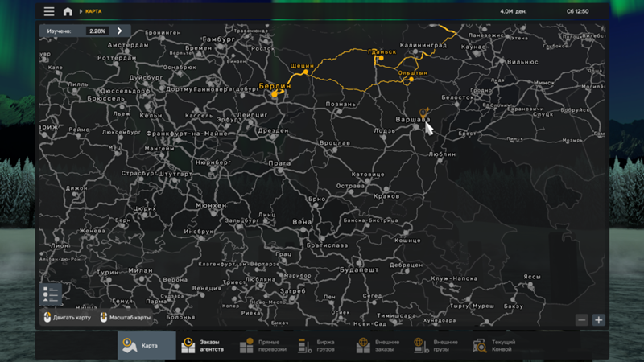This screenshot has height=362, width=644.
Task: Open Биржа грузов section
Action: [318, 345]
